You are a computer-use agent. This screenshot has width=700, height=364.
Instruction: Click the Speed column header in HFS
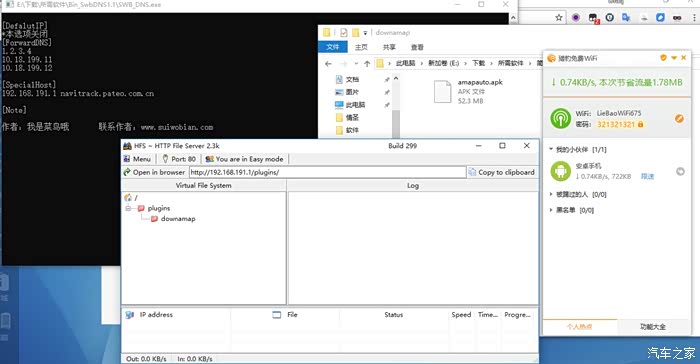[461, 315]
